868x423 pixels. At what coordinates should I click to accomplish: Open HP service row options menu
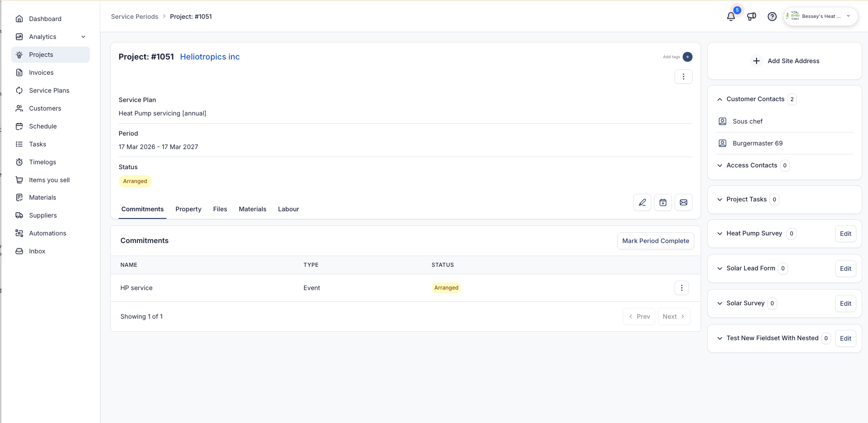(681, 288)
